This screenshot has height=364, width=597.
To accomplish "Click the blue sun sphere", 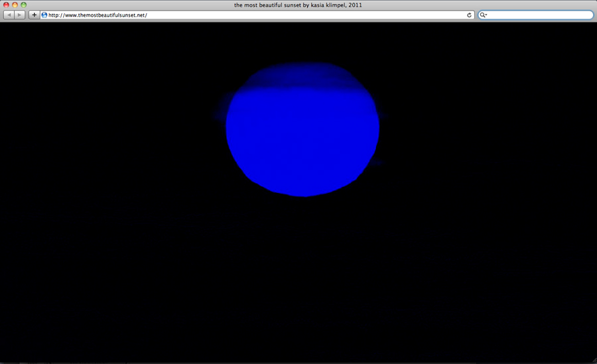I will tap(302, 129).
